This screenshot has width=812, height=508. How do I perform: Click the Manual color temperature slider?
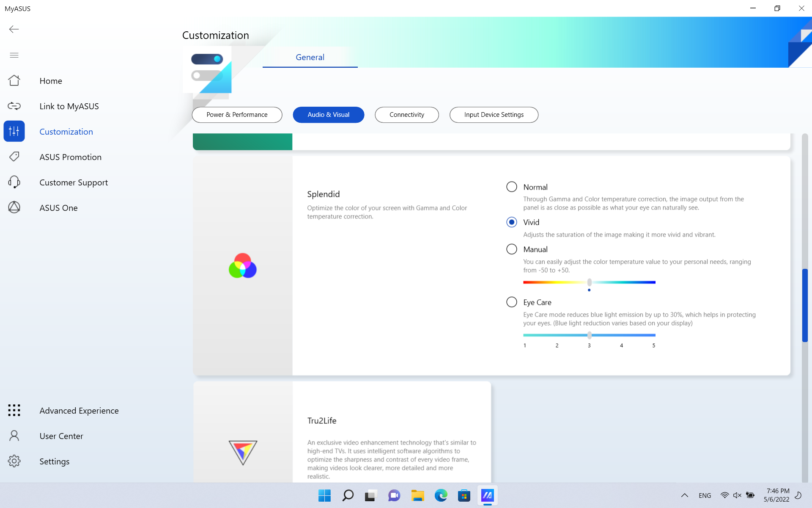click(589, 282)
